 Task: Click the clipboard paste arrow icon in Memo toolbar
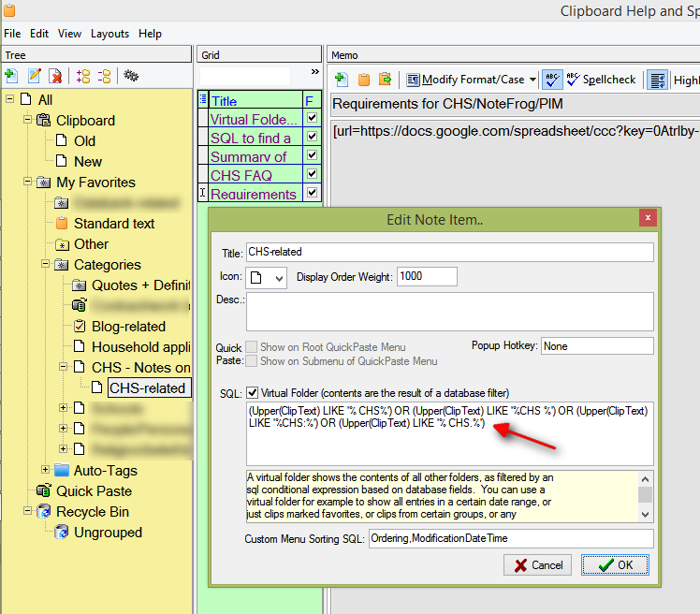(x=385, y=79)
